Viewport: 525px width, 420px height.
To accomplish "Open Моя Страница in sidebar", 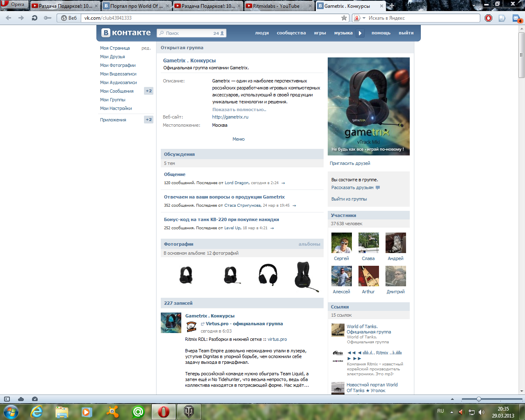I will coord(115,48).
